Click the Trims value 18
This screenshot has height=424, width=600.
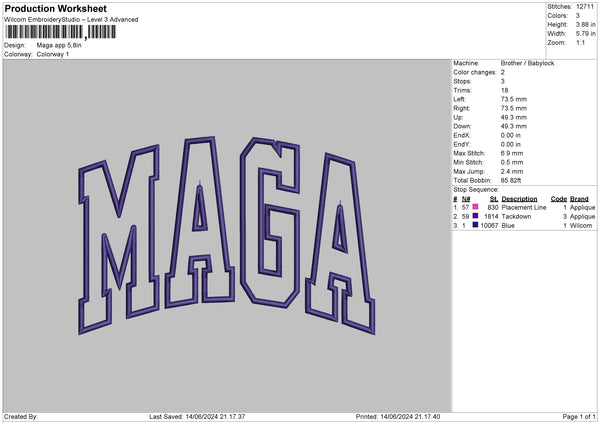[504, 90]
